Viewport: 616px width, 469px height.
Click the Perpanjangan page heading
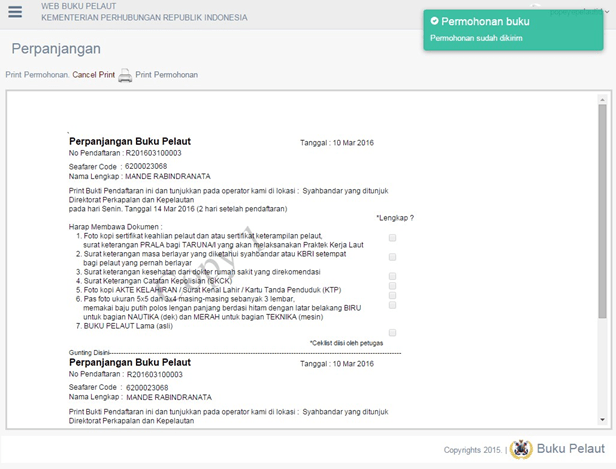56,49
